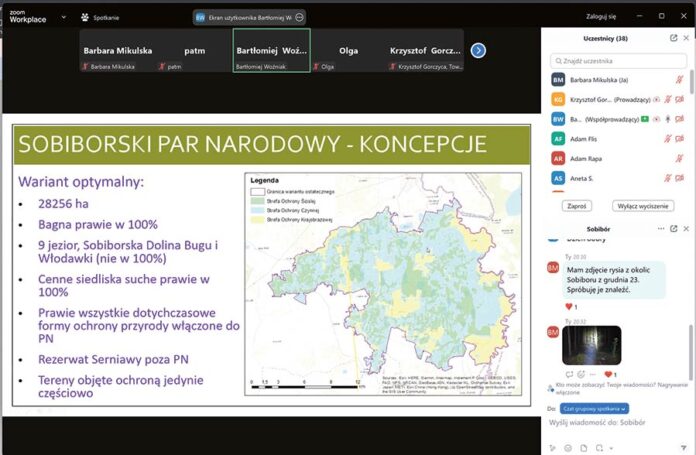
Task: Click 'Zaloguj się' in the title bar
Action: click(x=601, y=17)
